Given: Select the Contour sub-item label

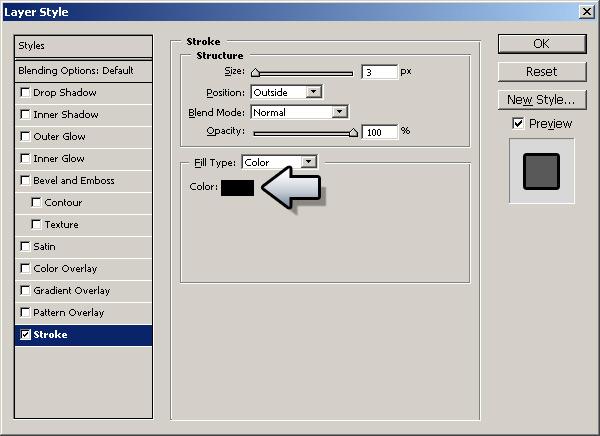Looking at the screenshot, I should [x=63, y=202].
